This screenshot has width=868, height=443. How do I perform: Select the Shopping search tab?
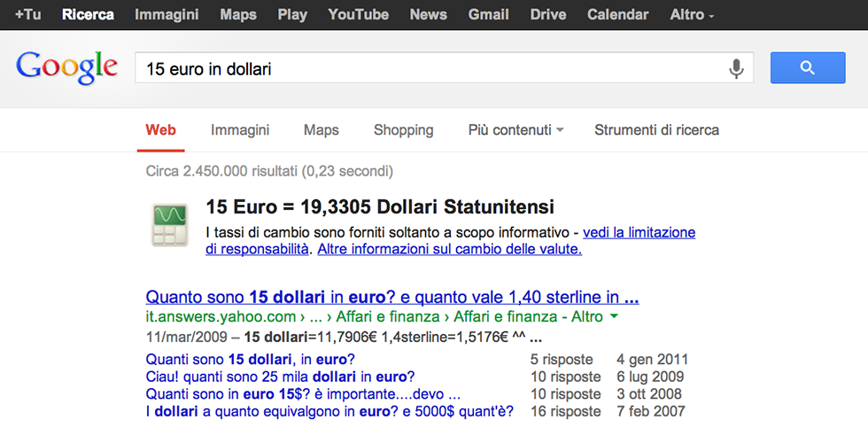[403, 130]
